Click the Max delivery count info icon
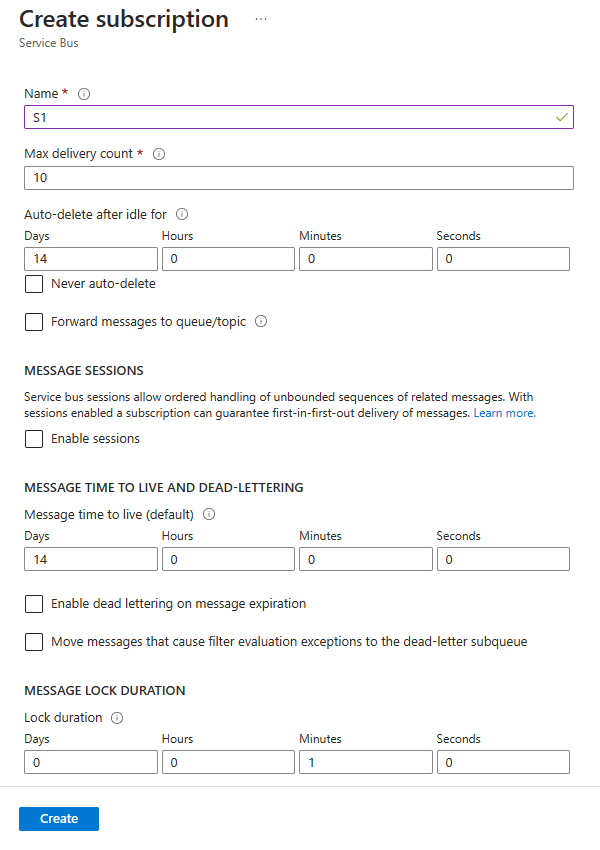 [158, 154]
